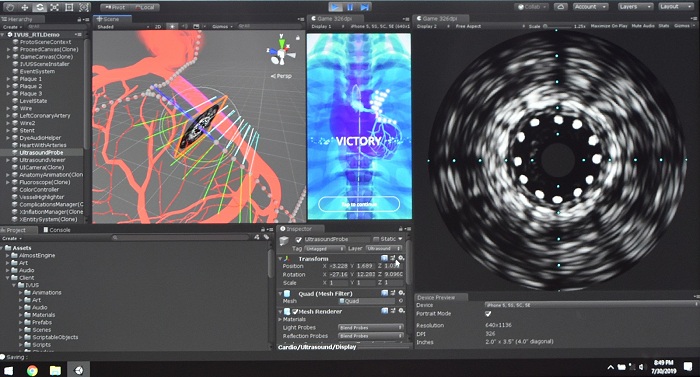Select the Hand tool in the toolbar
This screenshot has width=700, height=377.
click(10, 7)
